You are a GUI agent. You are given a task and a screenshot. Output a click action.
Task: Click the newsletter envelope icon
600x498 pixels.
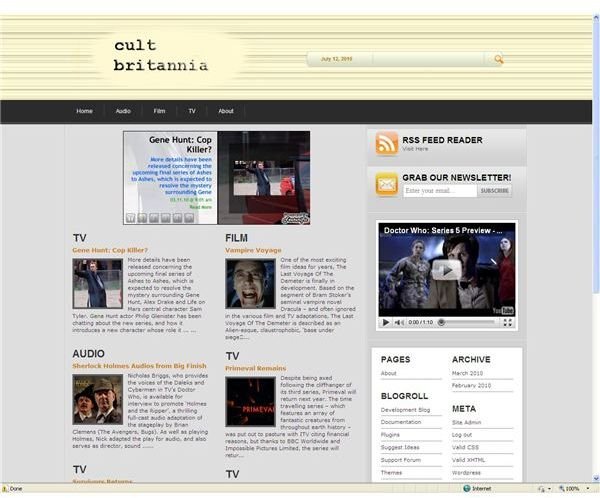click(x=386, y=184)
